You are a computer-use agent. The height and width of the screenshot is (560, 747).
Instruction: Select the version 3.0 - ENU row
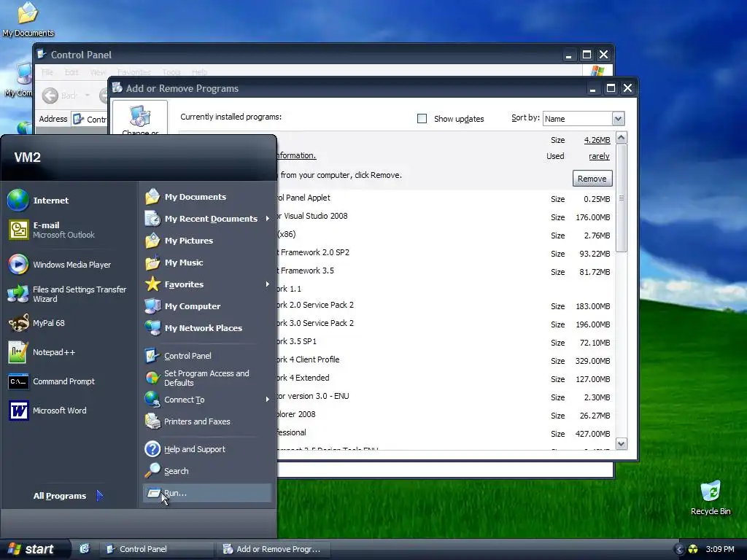tap(446, 396)
